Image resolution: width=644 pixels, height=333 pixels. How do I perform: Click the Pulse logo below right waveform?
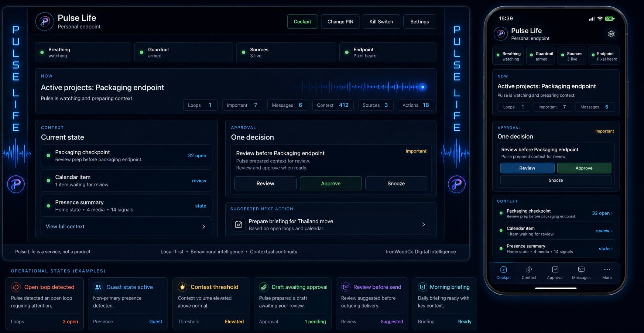(x=457, y=184)
